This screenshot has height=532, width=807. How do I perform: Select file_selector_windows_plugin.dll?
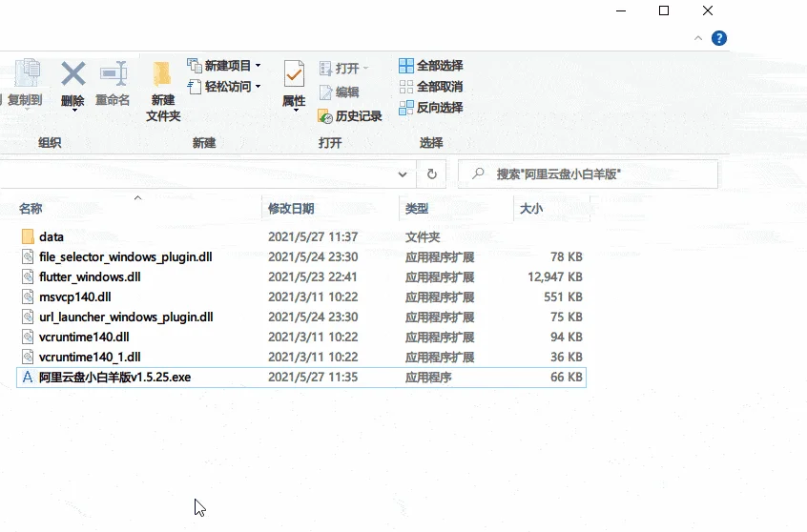(x=126, y=256)
